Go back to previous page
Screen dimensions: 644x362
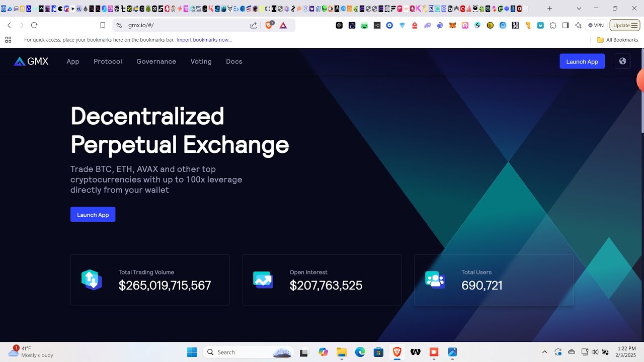coord(9,25)
